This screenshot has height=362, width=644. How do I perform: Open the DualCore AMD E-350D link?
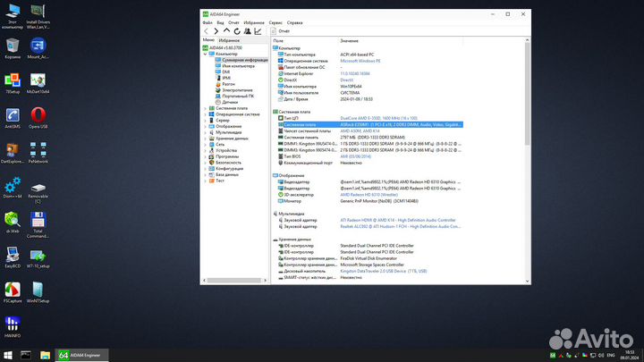tap(378, 118)
